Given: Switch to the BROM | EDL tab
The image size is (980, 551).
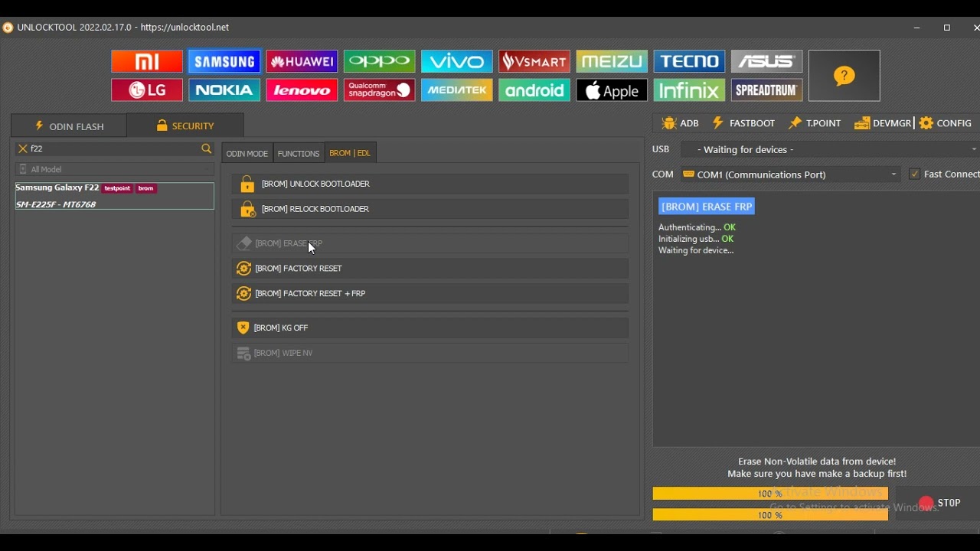Looking at the screenshot, I should click(350, 153).
